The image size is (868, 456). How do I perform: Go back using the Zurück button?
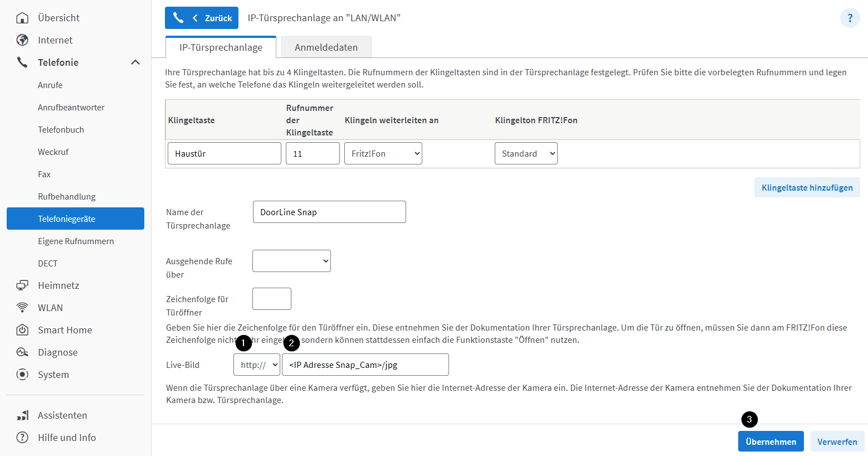pos(202,18)
